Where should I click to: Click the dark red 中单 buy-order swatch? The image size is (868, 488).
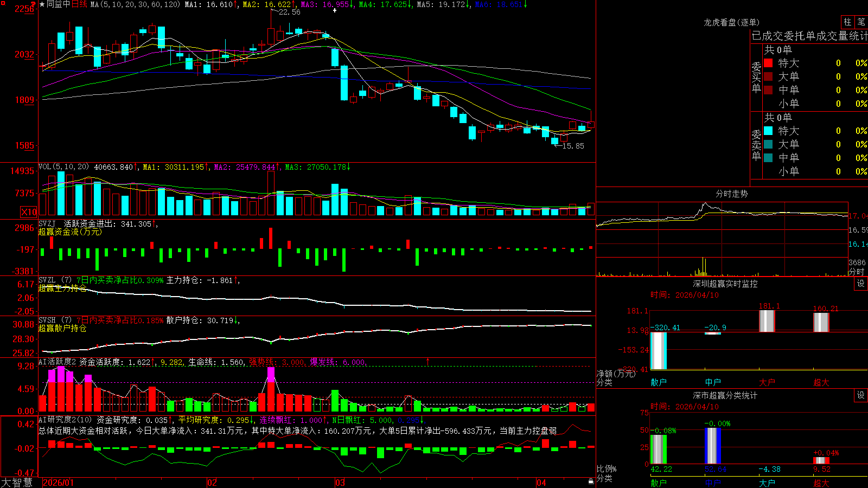(x=768, y=89)
